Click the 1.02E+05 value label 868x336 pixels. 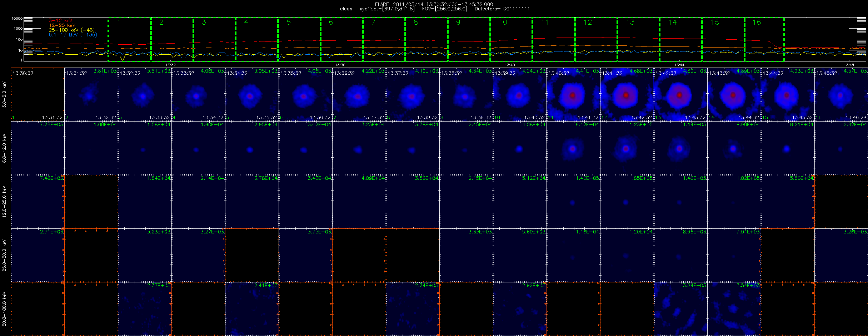(748, 178)
